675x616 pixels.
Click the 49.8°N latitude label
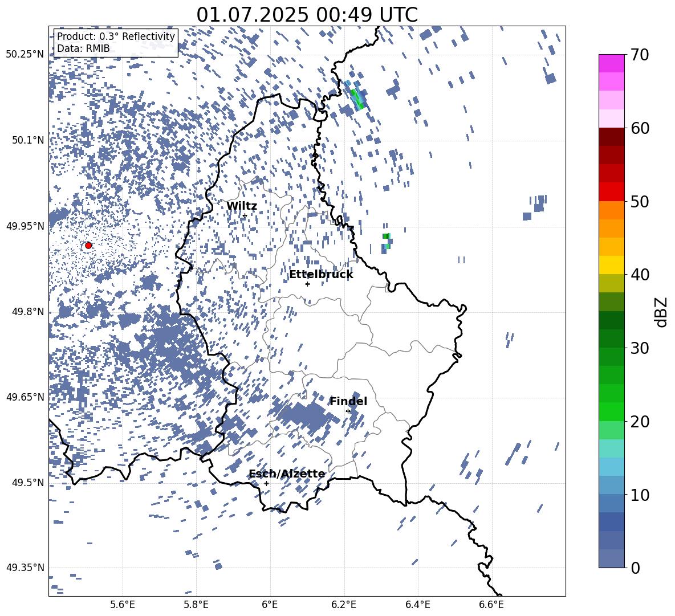(27, 312)
